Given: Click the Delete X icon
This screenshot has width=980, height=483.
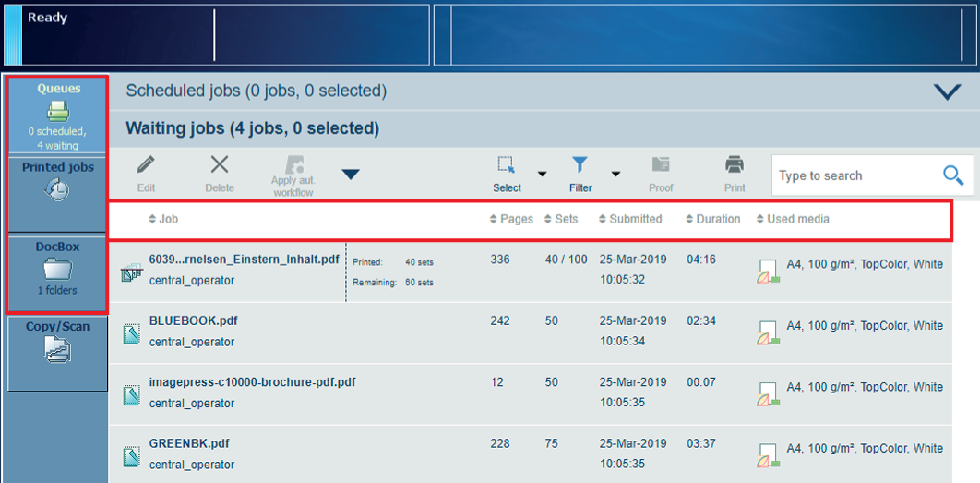Looking at the screenshot, I should point(219,166).
